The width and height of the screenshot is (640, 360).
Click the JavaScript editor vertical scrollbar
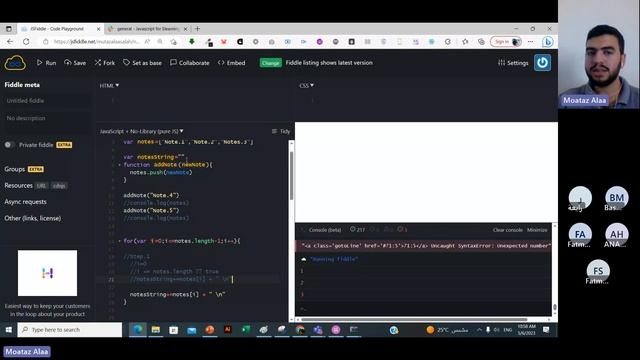click(291, 176)
